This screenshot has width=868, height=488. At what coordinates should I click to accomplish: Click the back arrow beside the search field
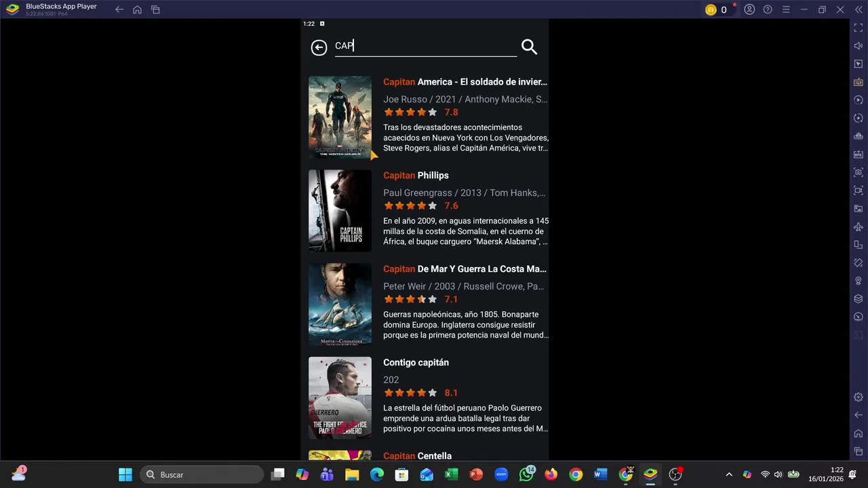click(319, 47)
